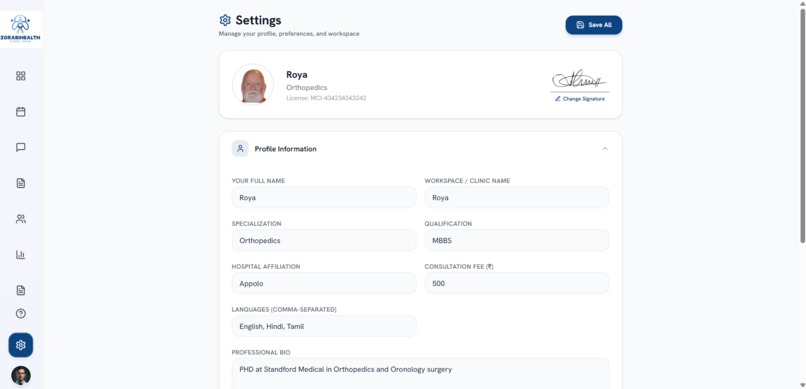Open the user avatar at sidebar bottom

(21, 375)
